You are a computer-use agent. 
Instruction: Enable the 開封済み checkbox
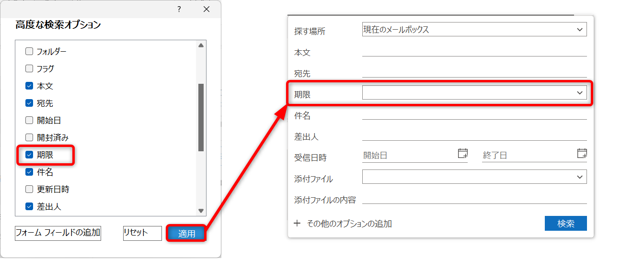[x=29, y=137]
